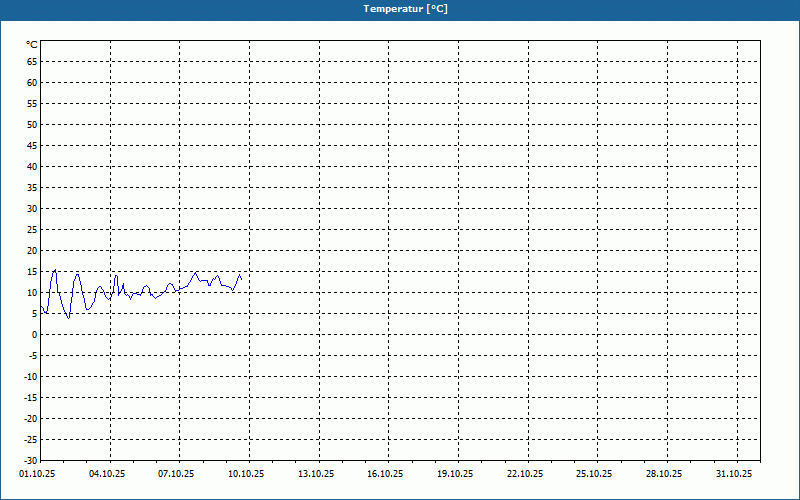800x500 pixels.
Task: Select the 50 value on temperature axis
Action: [x=32, y=124]
